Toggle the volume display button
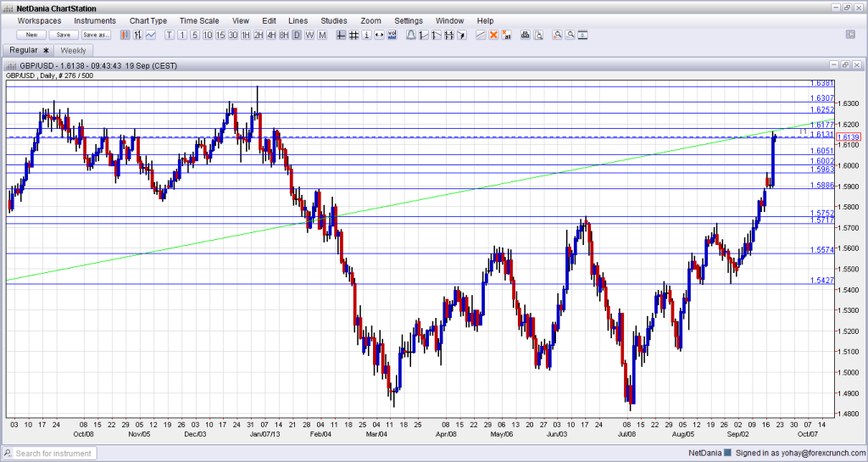This screenshot has width=868, height=462. [x=392, y=35]
